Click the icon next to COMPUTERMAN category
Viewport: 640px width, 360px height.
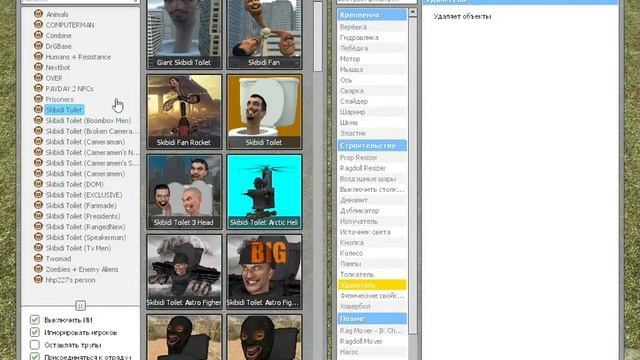click(38, 24)
